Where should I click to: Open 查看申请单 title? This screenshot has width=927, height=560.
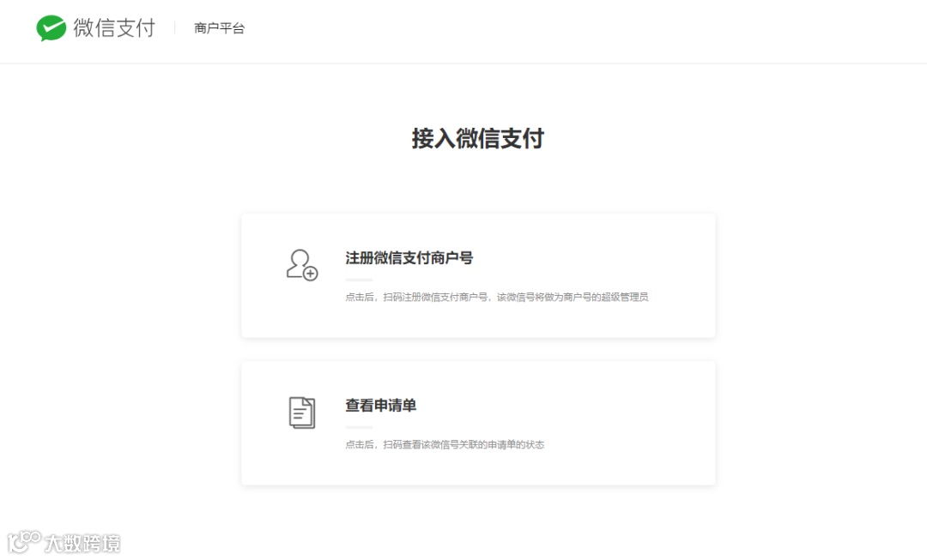click(x=381, y=406)
